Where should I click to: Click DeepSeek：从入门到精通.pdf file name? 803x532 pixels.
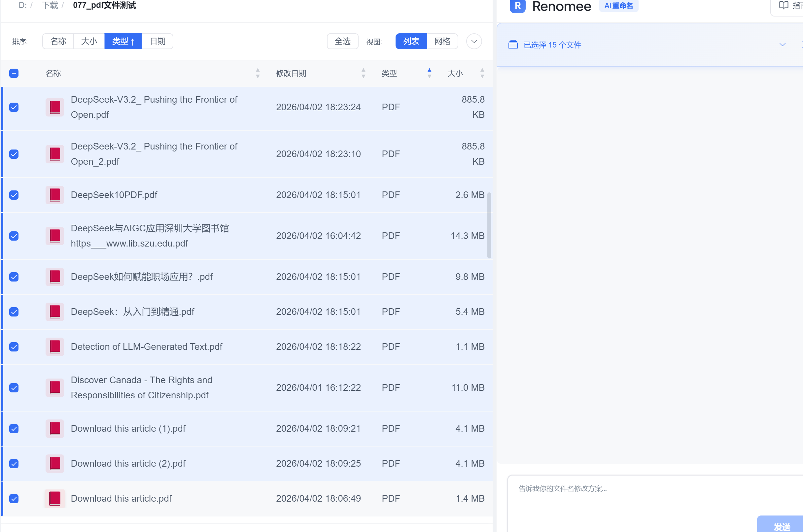[x=132, y=312]
